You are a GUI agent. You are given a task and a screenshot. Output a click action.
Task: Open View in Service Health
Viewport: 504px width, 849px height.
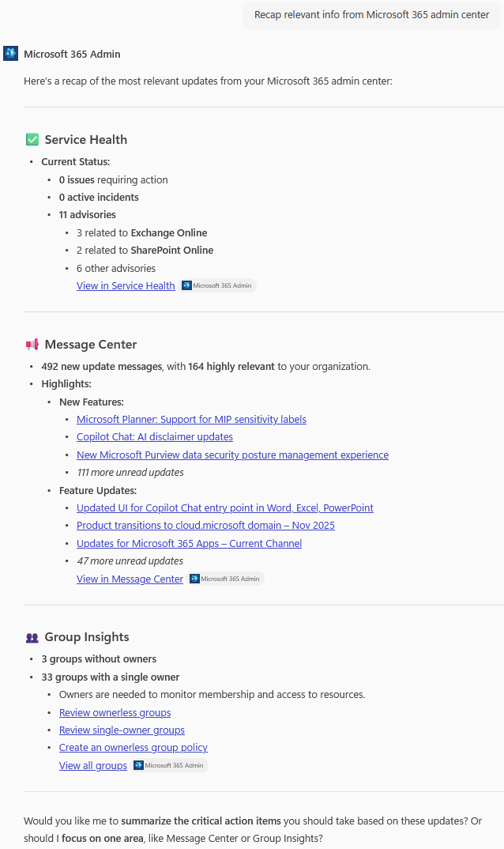click(126, 285)
